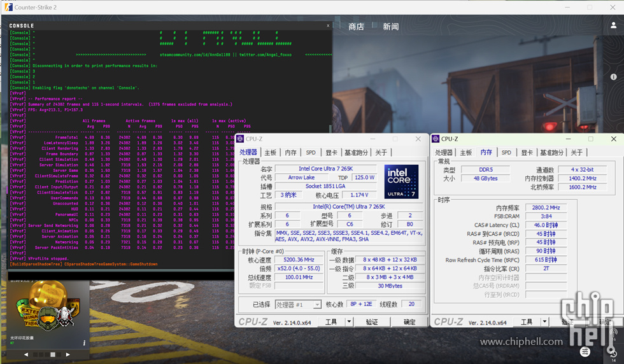Switch to 处理器 tab in the right CPU-Z window
Screen dimensions: 624x364
tap(444, 152)
